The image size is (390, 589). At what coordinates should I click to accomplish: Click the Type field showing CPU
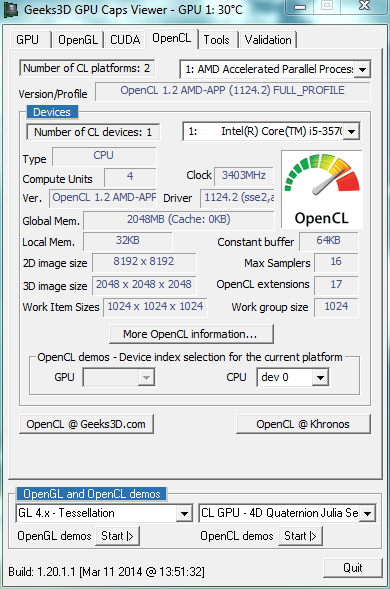point(104,156)
